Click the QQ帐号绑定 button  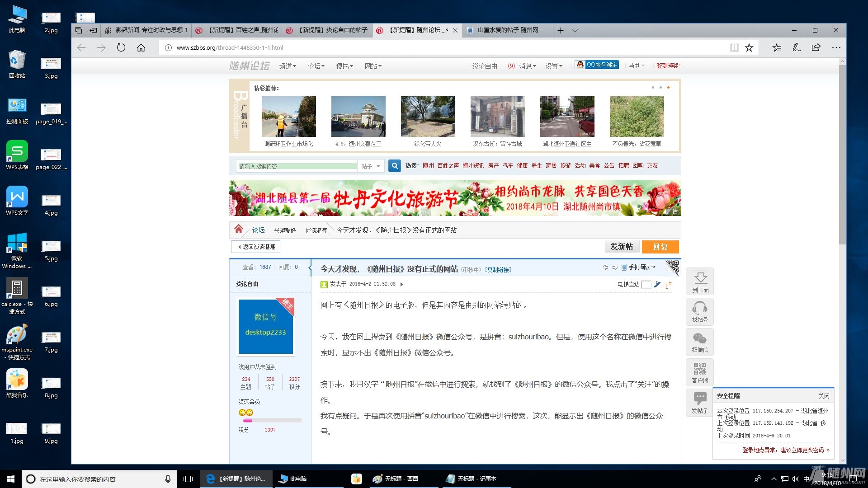[597, 65]
